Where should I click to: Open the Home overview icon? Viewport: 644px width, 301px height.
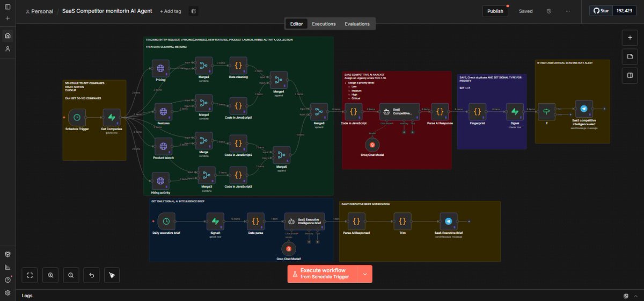pyautogui.click(x=8, y=35)
